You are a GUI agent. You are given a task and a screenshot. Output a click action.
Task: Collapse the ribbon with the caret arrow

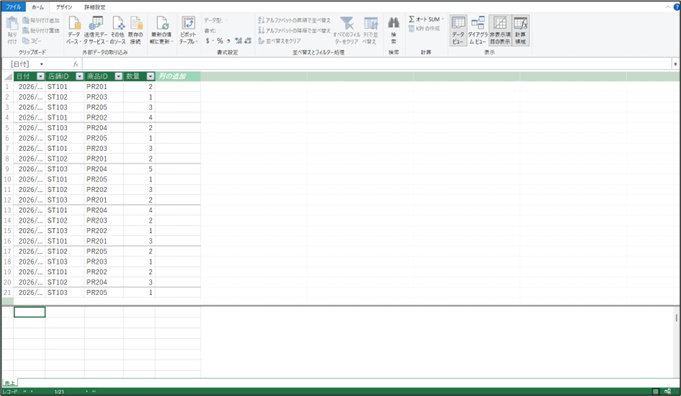(668, 7)
